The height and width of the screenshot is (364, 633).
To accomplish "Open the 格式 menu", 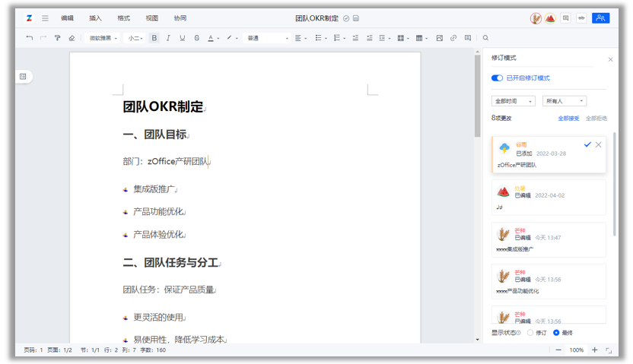I will point(124,18).
